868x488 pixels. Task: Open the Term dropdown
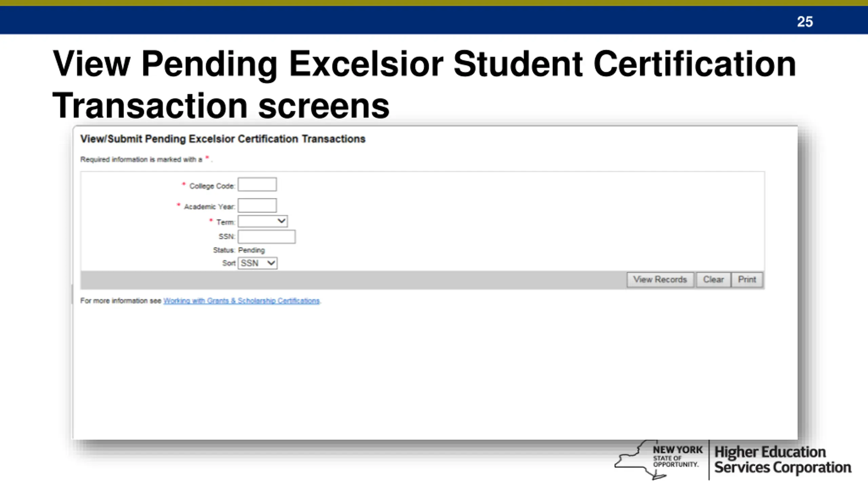[262, 221]
